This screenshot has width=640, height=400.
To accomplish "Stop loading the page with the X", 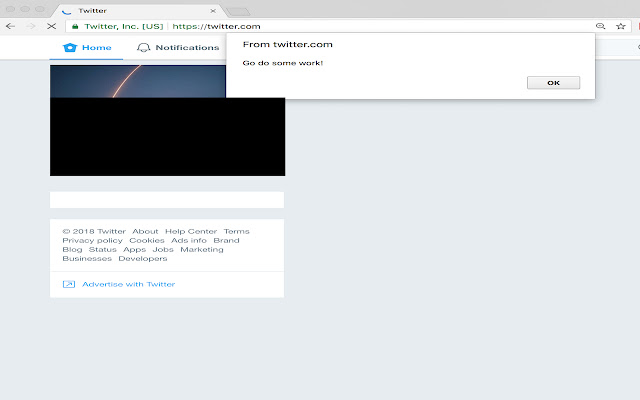I will 51,27.
